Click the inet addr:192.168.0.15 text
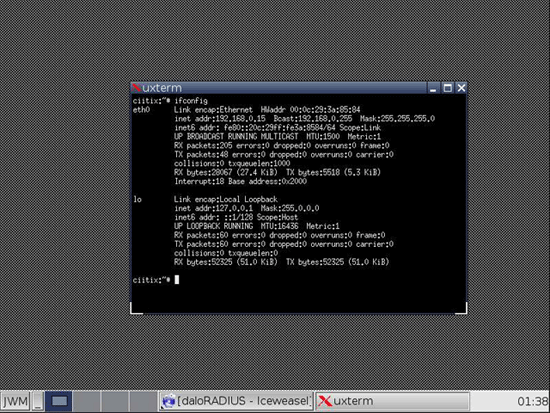Image resolution: width=550 pixels, height=413 pixels. click(x=220, y=119)
